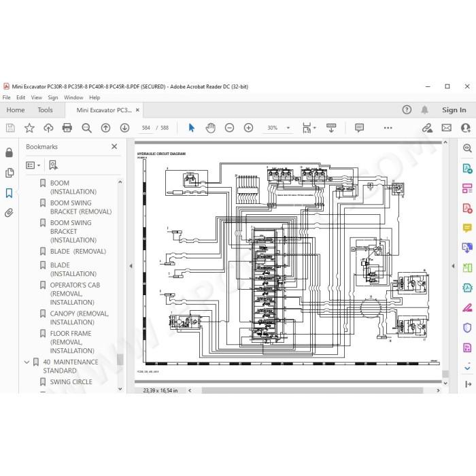Open BOOM (INSTALLATION) bookmark
The height and width of the screenshot is (476, 476).
[x=73, y=187]
